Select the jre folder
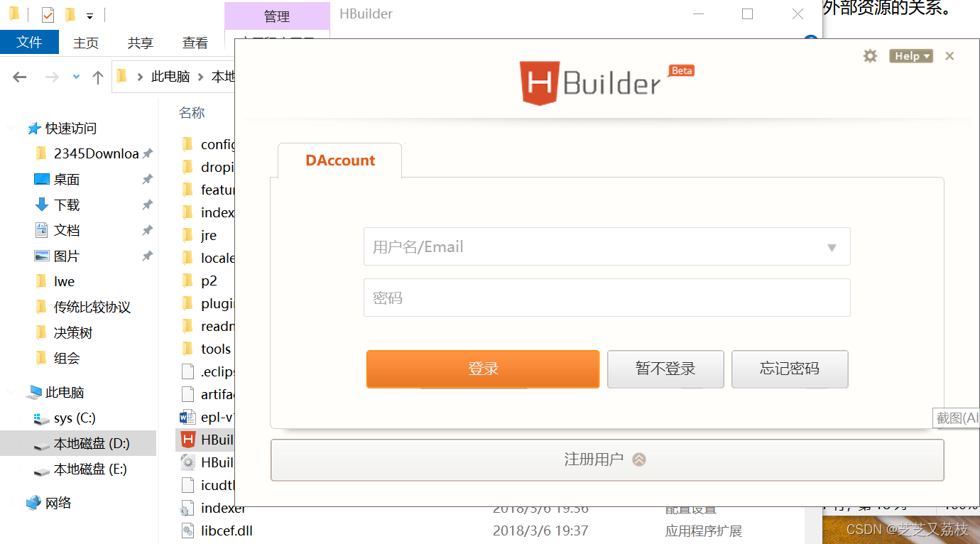 tap(209, 235)
